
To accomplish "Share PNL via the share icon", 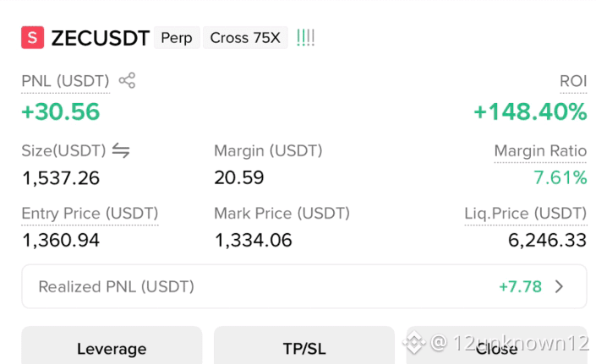I will pos(127,80).
